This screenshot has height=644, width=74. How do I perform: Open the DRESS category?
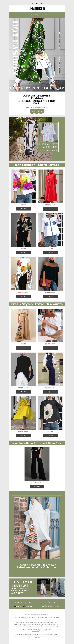[52, 15]
